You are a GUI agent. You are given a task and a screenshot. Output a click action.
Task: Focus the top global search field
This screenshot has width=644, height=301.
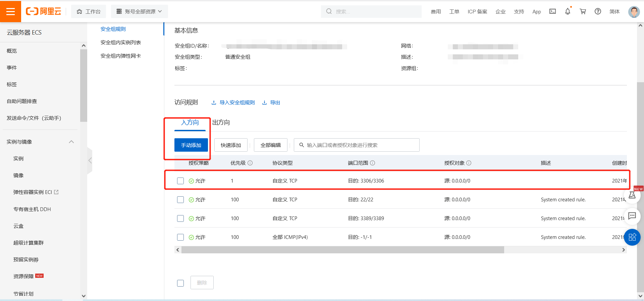click(x=371, y=11)
